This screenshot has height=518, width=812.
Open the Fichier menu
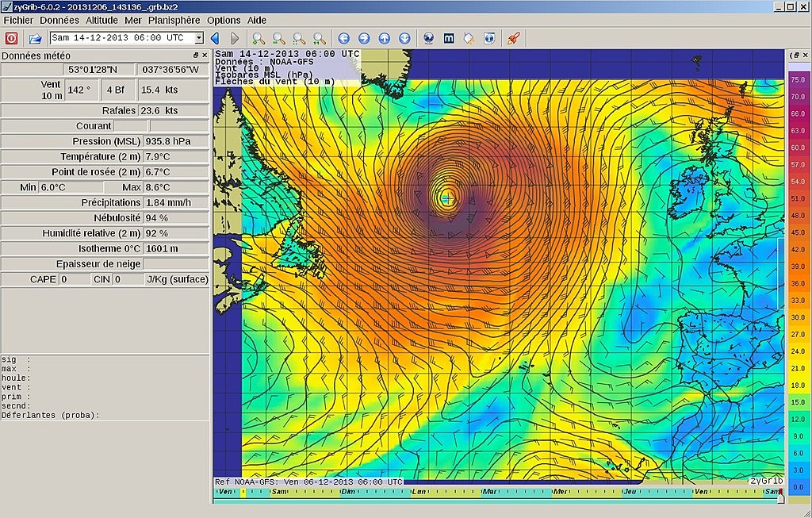18,20
